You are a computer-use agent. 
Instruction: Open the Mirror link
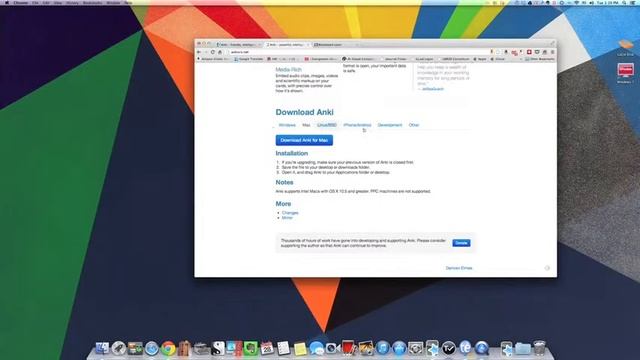pos(287,218)
